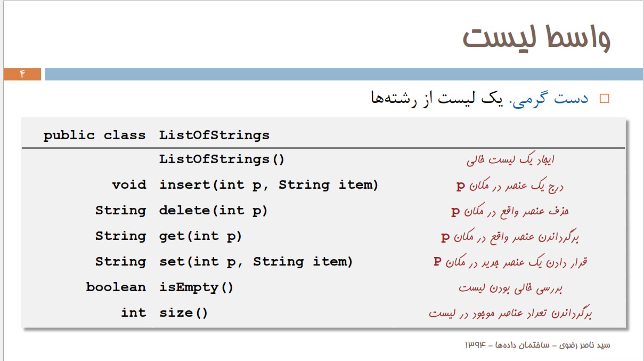
Task: Click the Persian description beside insert method
Action: pyautogui.click(x=510, y=186)
